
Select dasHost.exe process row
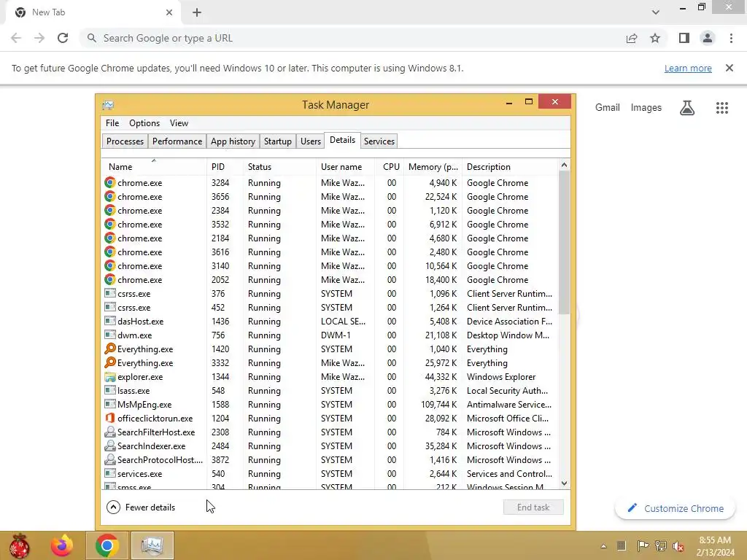(330, 322)
